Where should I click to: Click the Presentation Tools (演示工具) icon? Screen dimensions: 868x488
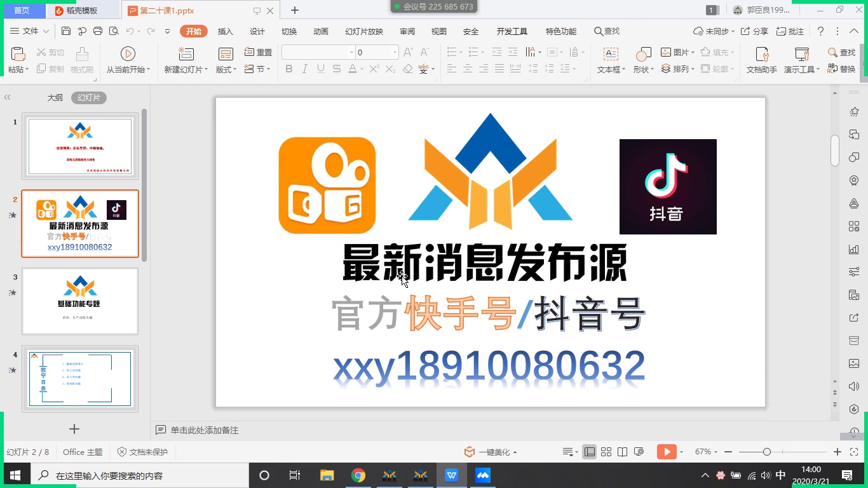coord(803,54)
